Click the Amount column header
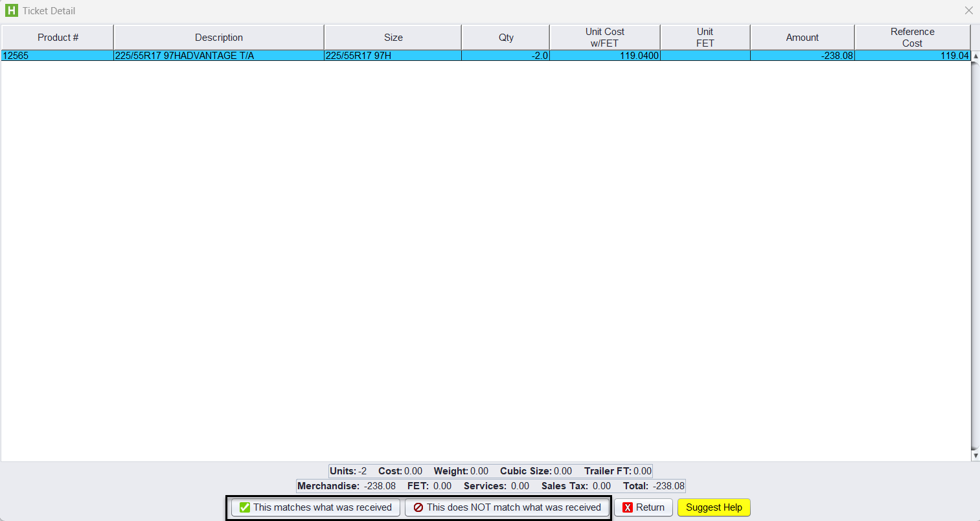 click(802, 38)
